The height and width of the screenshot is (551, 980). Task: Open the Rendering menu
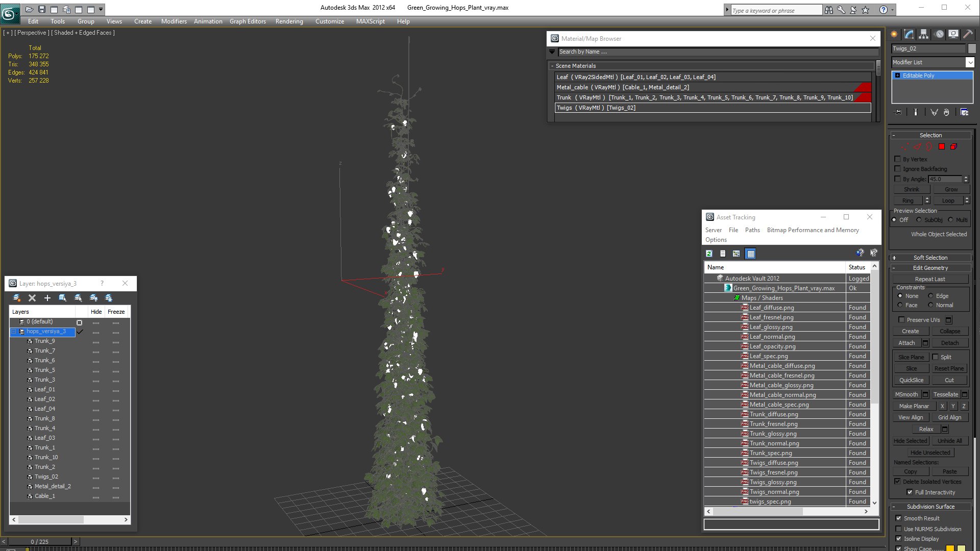point(289,21)
